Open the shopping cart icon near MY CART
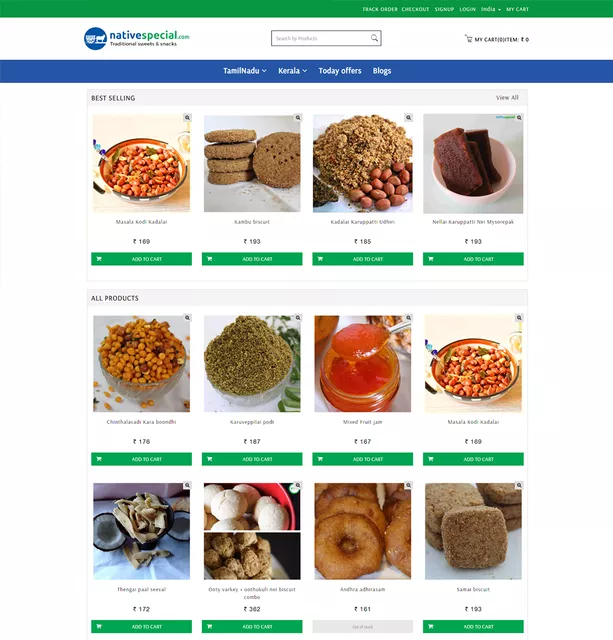 (x=469, y=39)
